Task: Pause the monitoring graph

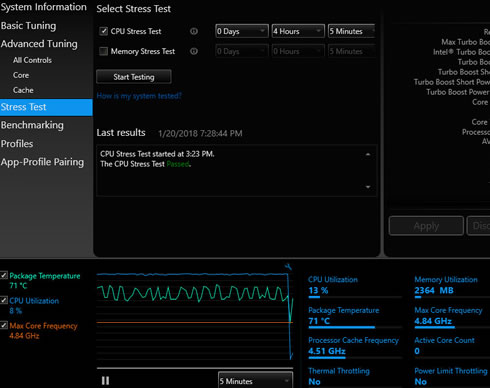Action: pyautogui.click(x=105, y=381)
